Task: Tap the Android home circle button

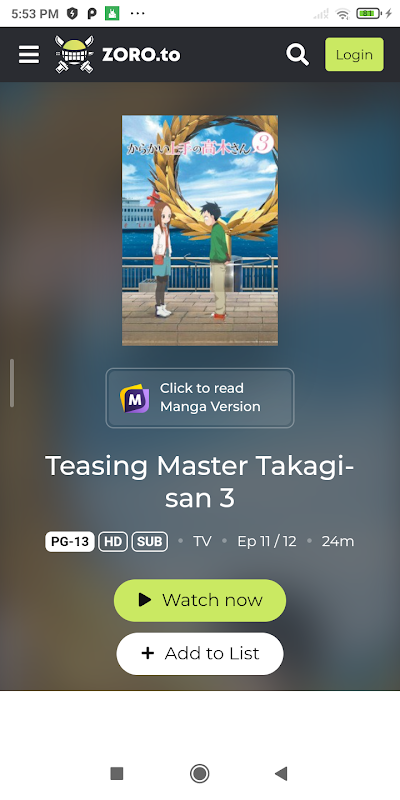Action: [x=199, y=773]
